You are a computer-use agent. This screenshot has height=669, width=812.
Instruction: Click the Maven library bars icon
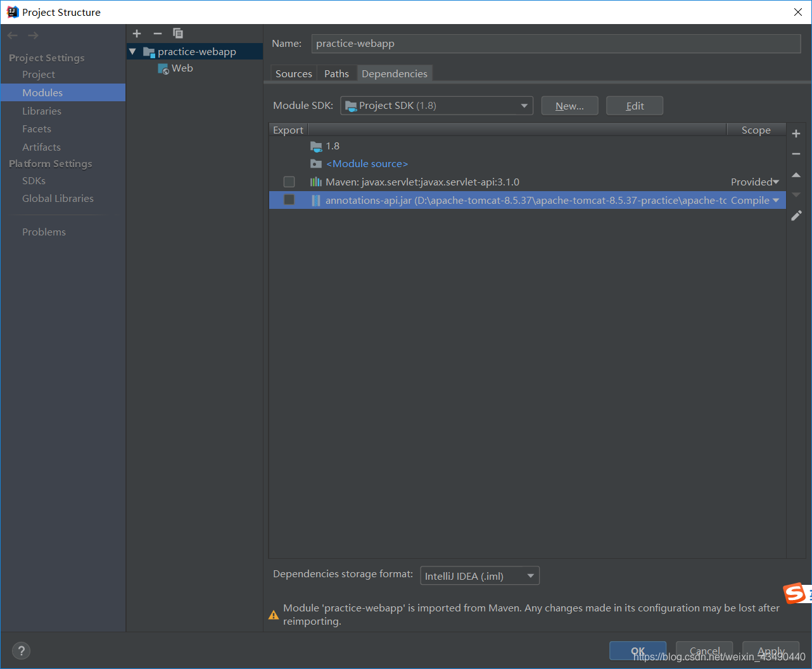point(316,182)
